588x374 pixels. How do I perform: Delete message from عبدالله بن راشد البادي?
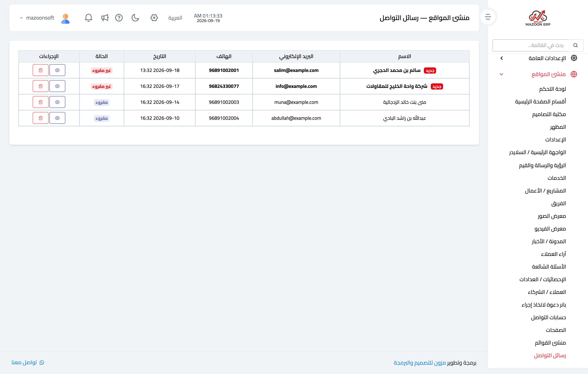point(41,118)
